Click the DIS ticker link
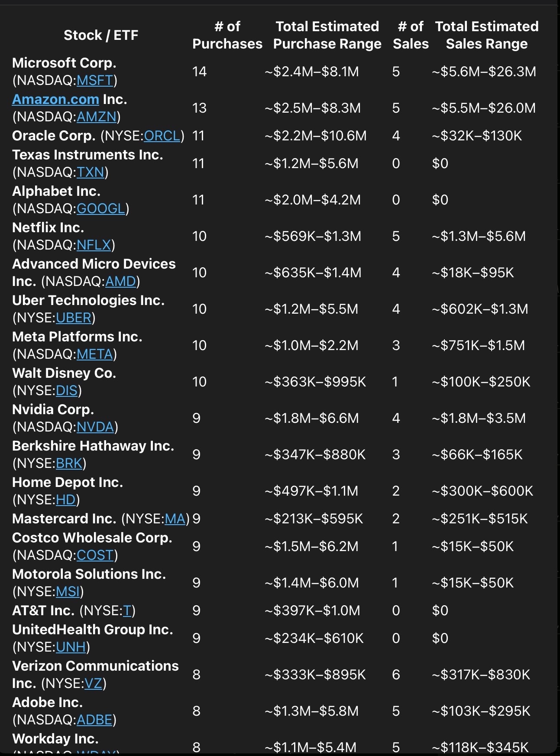The image size is (560, 756). (67, 391)
